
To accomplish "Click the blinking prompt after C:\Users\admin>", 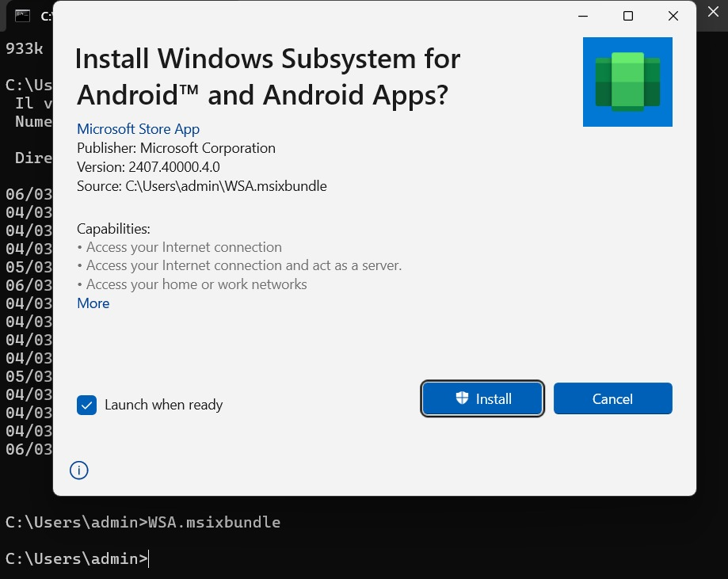I will (149, 559).
